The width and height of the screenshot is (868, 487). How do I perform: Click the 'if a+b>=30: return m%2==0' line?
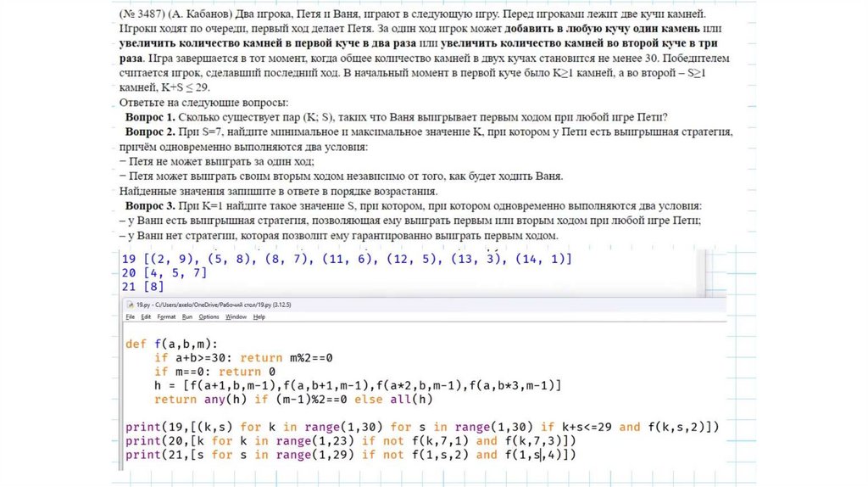point(243,358)
